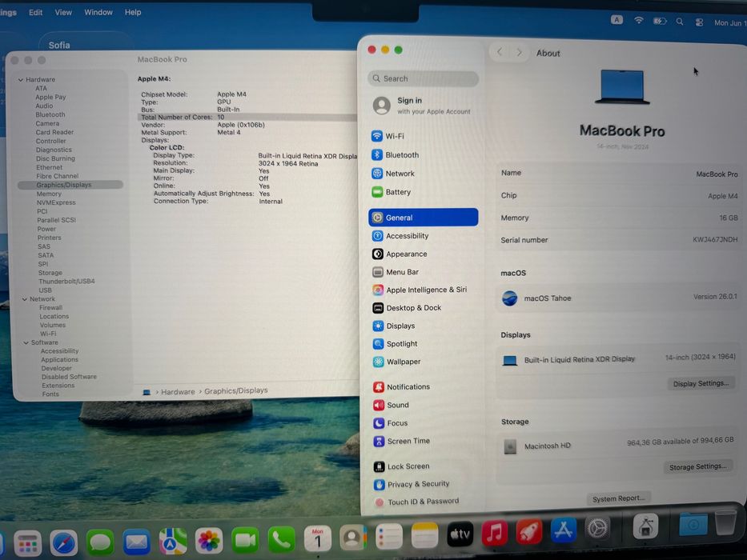Open Maps from the Dock

coord(172,542)
